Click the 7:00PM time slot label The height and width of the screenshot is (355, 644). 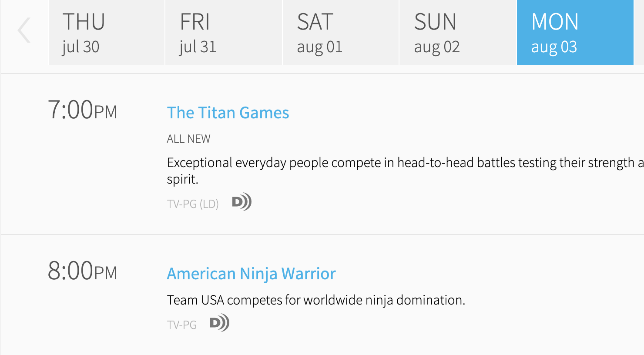tap(82, 110)
